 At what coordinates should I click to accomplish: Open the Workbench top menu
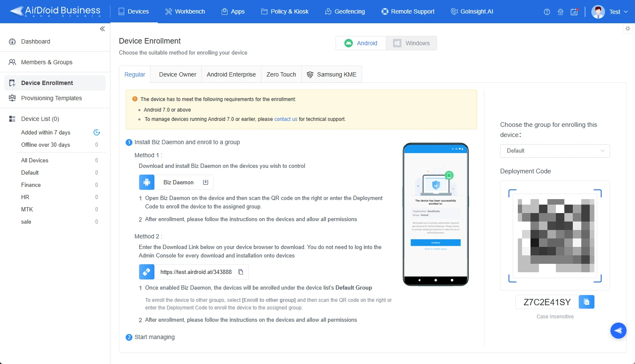(185, 11)
